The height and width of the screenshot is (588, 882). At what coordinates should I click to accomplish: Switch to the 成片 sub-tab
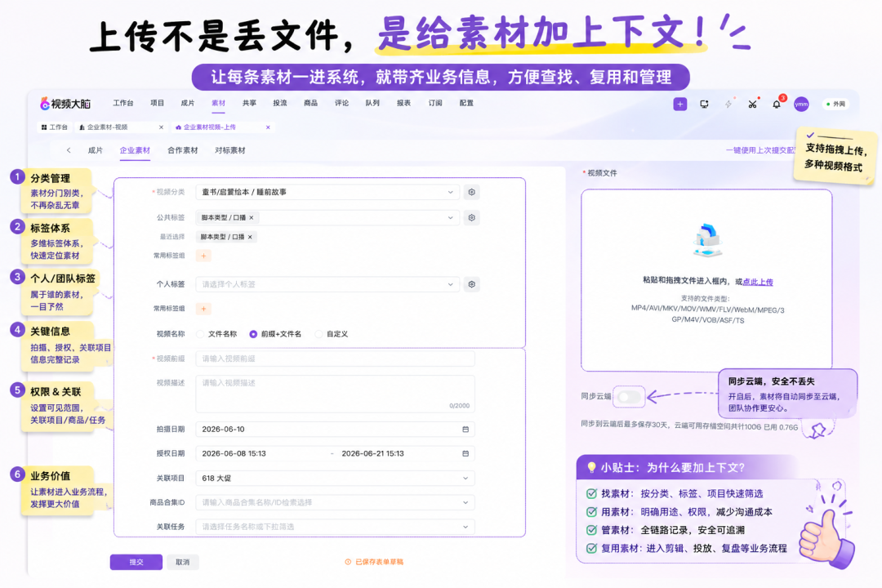pos(95,150)
